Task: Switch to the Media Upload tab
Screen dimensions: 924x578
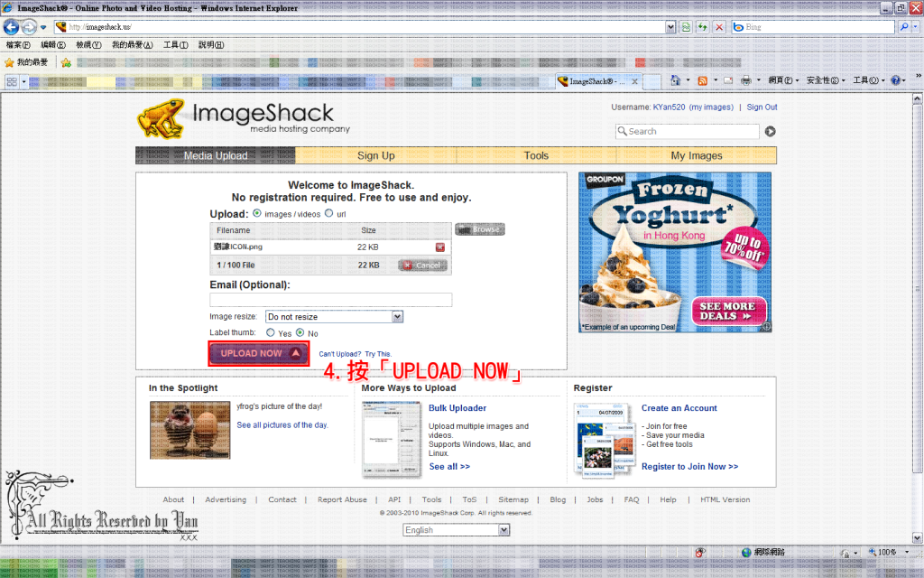Action: [x=216, y=155]
